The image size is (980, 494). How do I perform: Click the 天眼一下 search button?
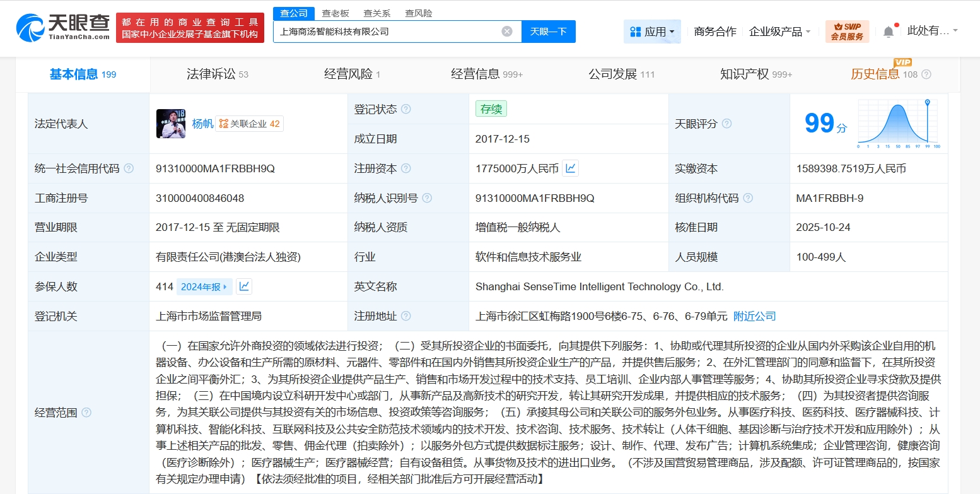[548, 32]
